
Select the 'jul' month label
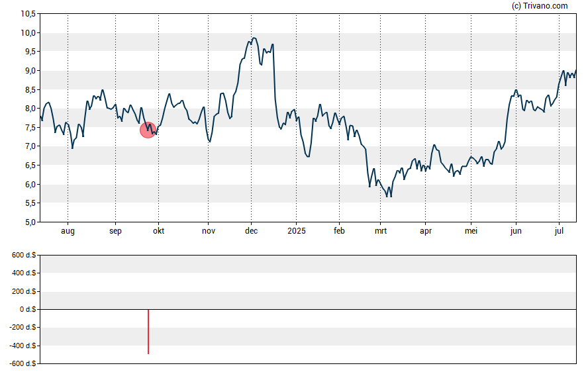click(559, 231)
